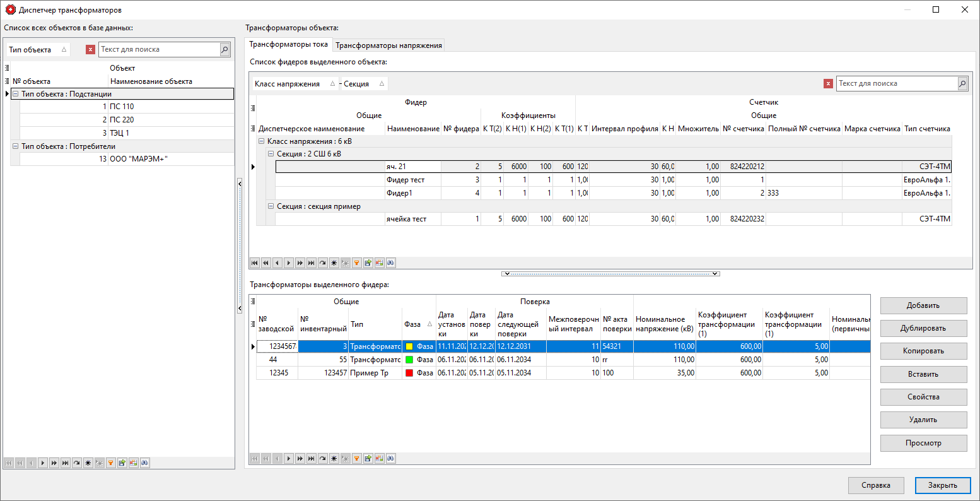Click the save/export data icon in feeder navigator

[x=369, y=262]
